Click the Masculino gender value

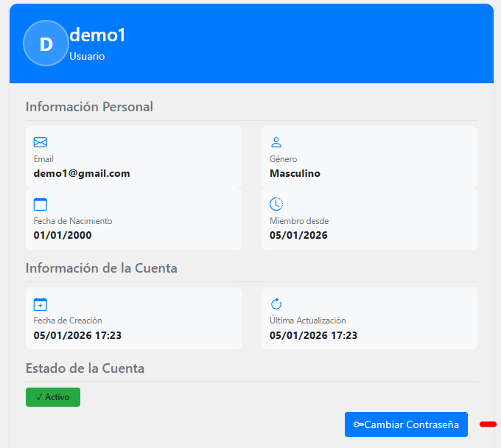[295, 174]
